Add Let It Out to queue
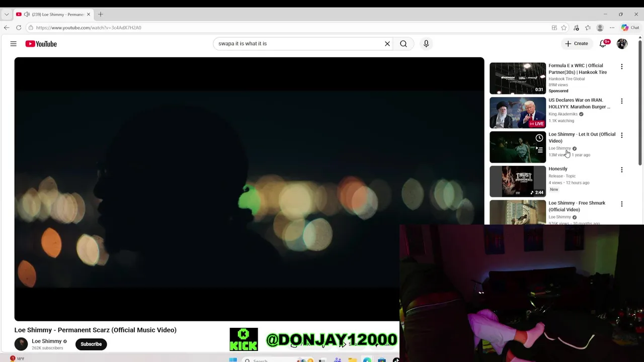 pos(539,149)
